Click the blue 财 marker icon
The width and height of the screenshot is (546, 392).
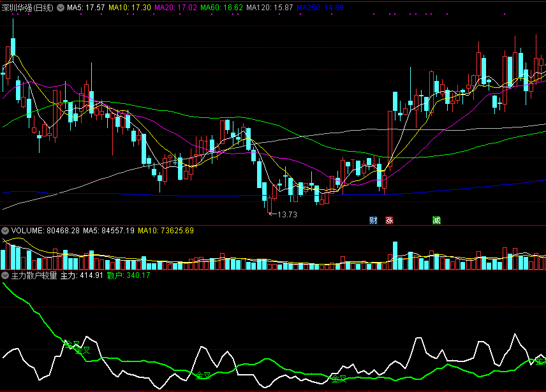click(x=373, y=220)
